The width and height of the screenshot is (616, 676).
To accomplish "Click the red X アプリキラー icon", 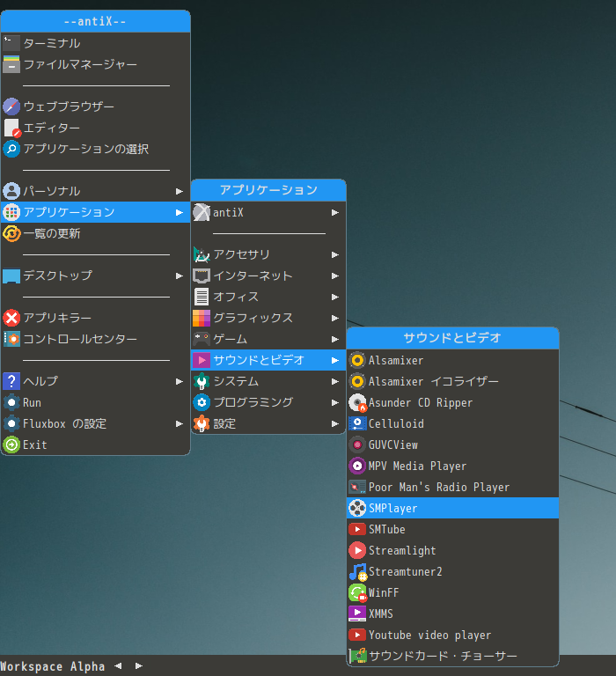I will [x=11, y=318].
